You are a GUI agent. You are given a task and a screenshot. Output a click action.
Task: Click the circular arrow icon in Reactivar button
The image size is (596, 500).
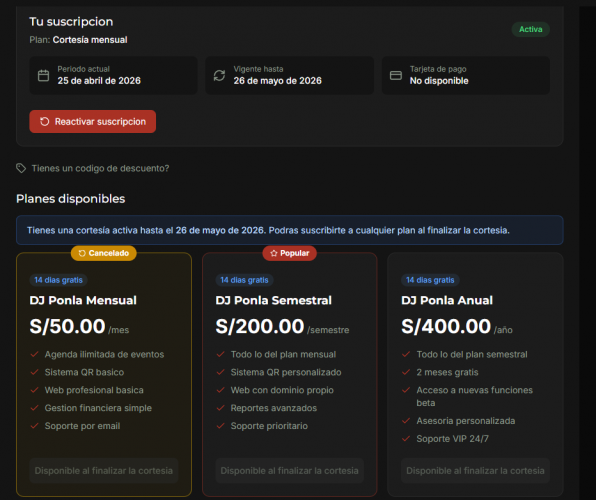pyautogui.click(x=44, y=122)
